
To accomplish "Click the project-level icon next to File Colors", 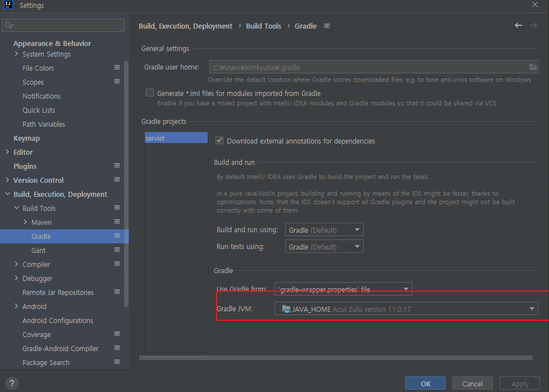I will pyautogui.click(x=117, y=67).
